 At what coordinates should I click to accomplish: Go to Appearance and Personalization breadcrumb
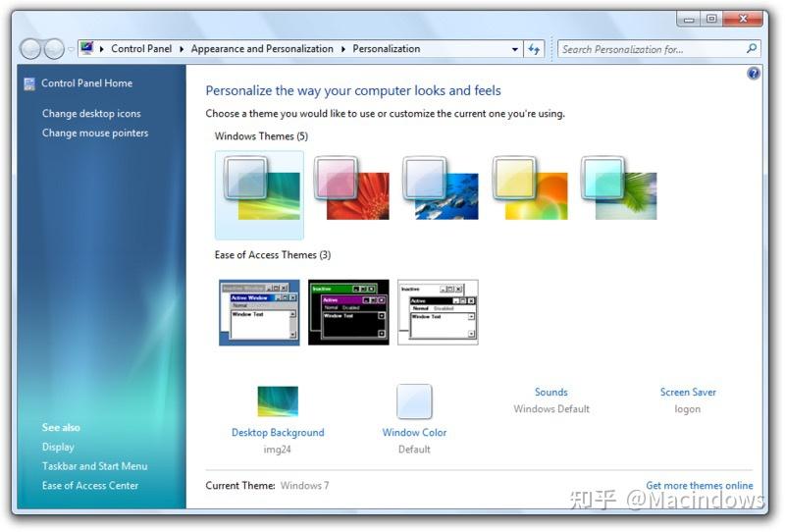click(x=262, y=49)
